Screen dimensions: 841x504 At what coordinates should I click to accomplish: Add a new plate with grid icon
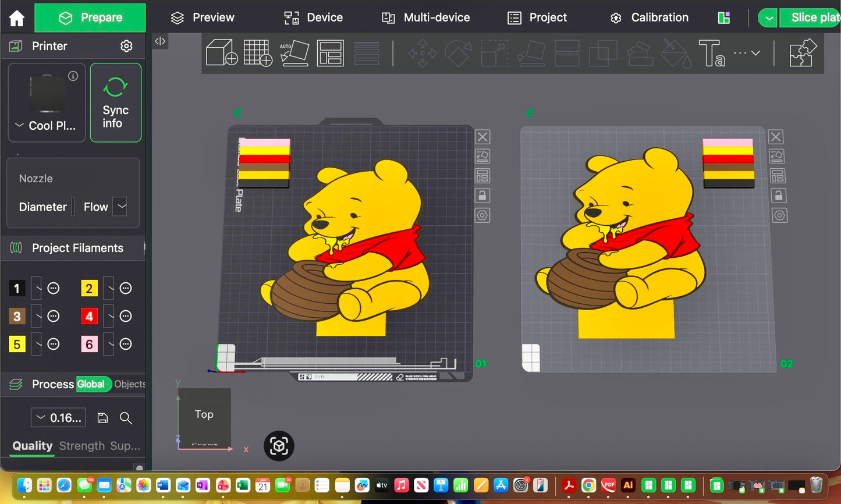(x=258, y=53)
